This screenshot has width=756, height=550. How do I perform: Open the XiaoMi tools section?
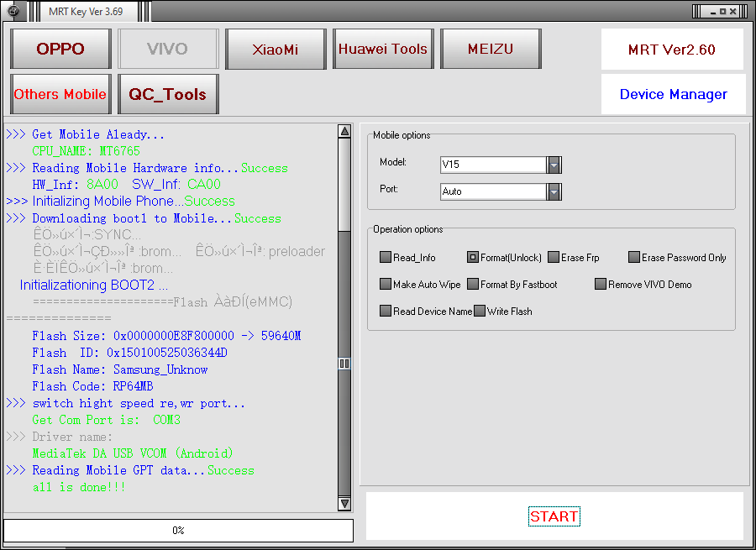(x=276, y=49)
